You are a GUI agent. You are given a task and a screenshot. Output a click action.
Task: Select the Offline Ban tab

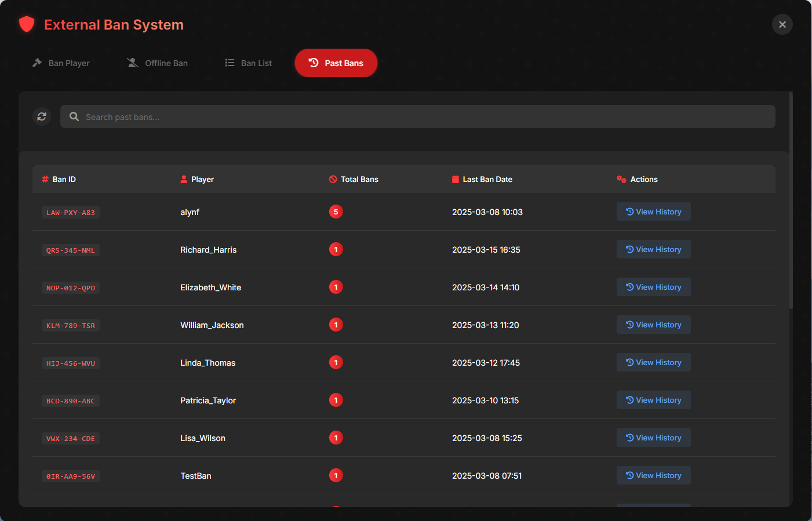(x=156, y=63)
